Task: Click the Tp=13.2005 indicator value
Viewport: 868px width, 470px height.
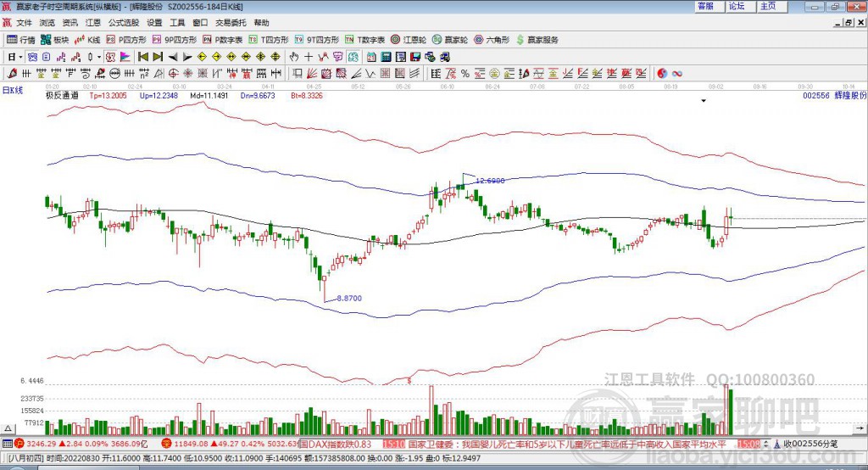Action: point(108,95)
